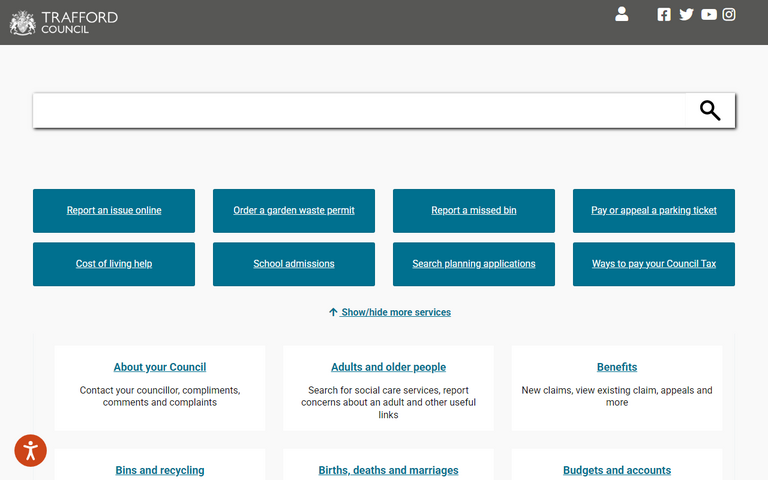The image size is (768, 480).
Task: Go to Report a missed bin
Action: pos(474,211)
